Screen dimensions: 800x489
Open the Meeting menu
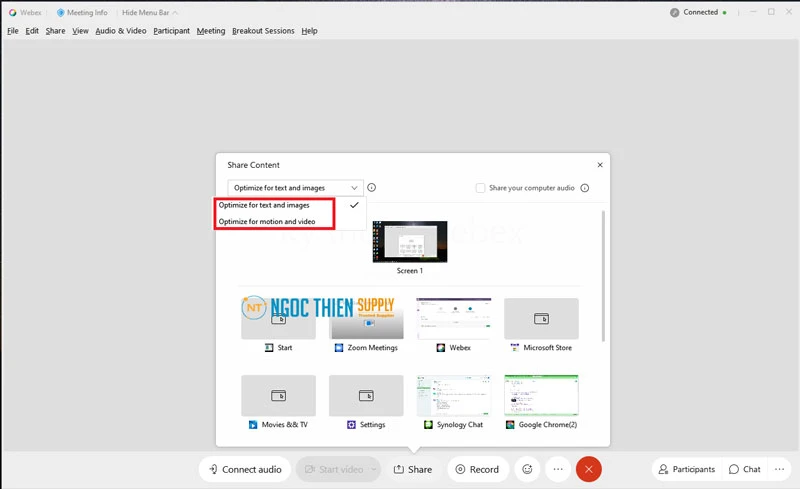point(211,31)
